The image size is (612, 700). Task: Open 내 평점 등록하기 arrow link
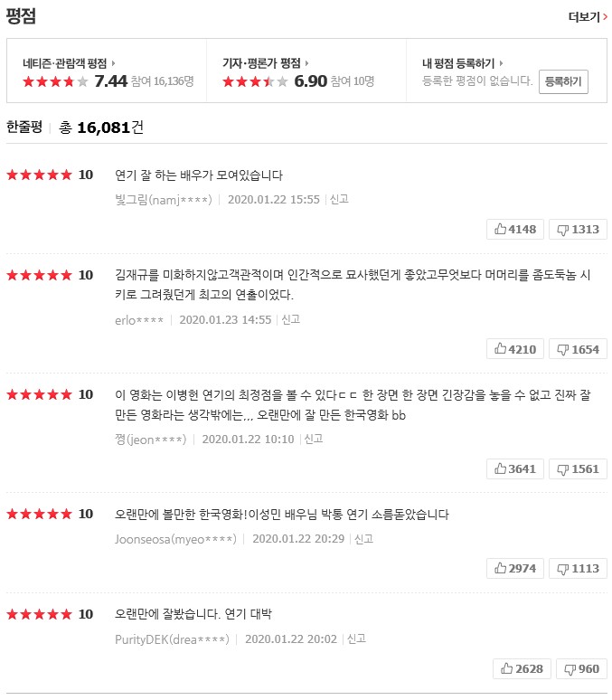501,63
